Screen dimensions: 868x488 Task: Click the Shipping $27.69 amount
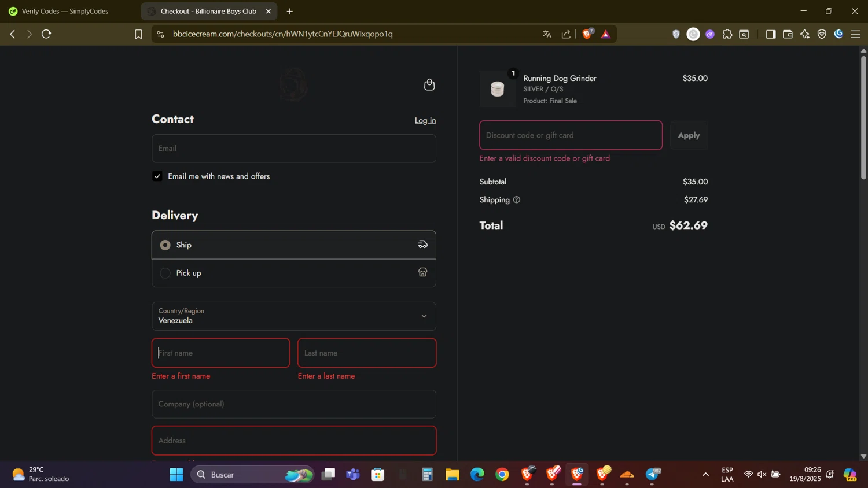coord(696,200)
